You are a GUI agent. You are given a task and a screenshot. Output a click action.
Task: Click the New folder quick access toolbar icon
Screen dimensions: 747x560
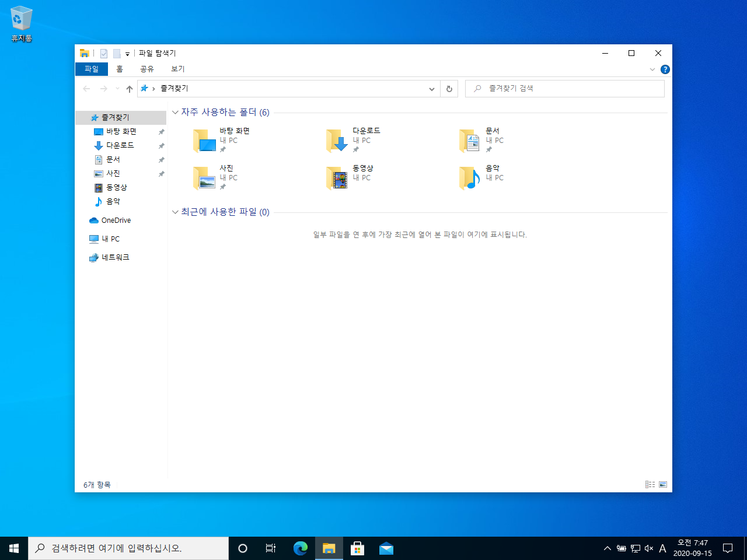pyautogui.click(x=117, y=54)
